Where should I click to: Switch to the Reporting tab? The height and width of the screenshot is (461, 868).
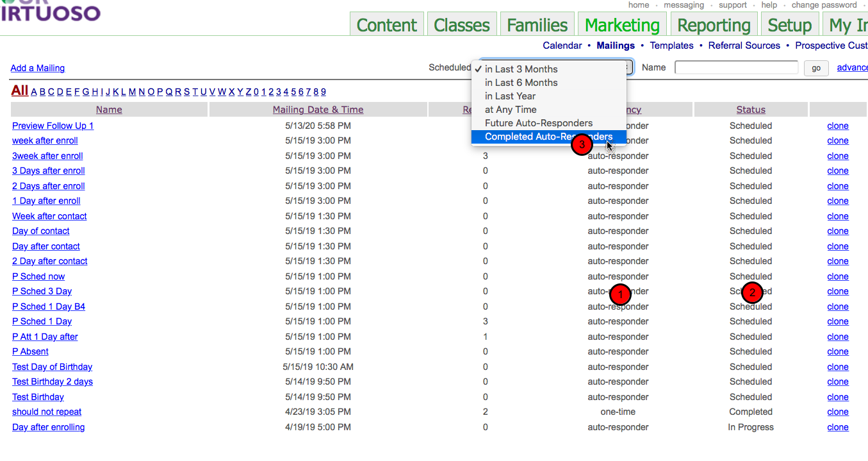[x=714, y=25]
